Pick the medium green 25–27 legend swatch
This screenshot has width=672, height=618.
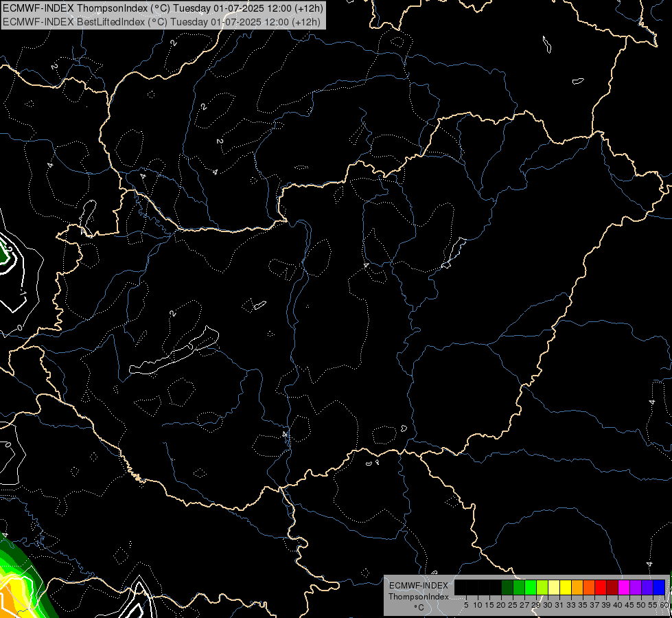click(x=519, y=587)
